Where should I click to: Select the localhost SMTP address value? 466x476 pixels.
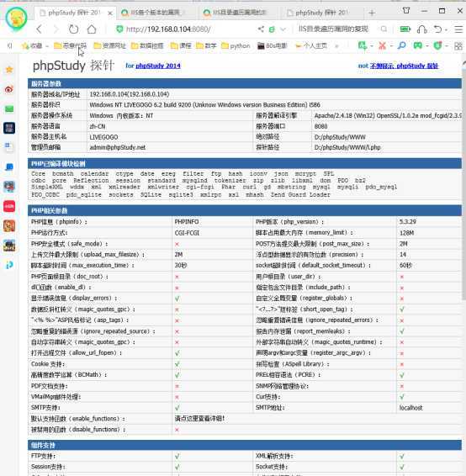click(x=410, y=408)
